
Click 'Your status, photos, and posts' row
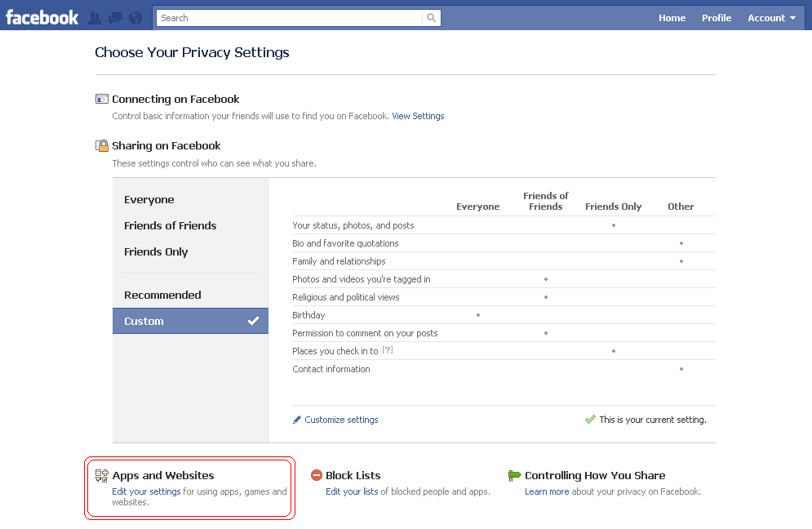point(504,225)
